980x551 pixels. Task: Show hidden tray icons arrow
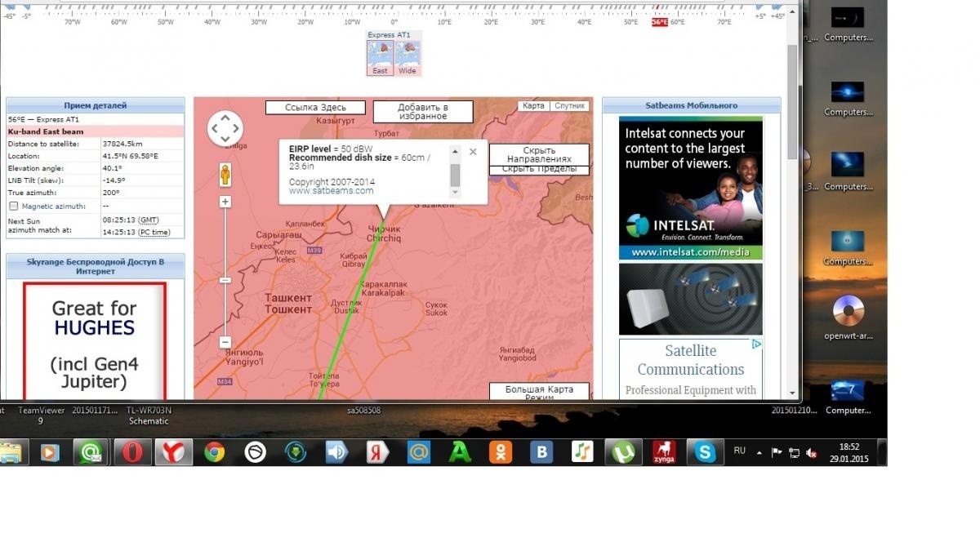point(759,451)
